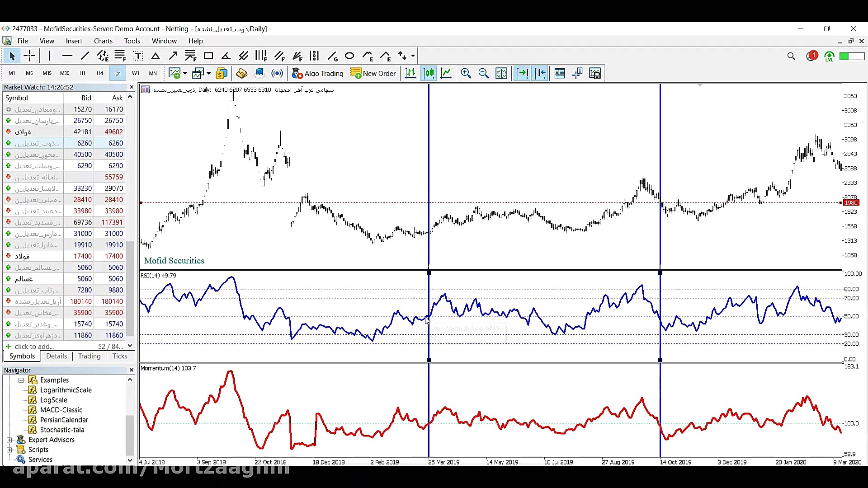Click the Algo Trading button
Image resolution: width=868 pixels, height=488 pixels.
[x=317, y=73]
